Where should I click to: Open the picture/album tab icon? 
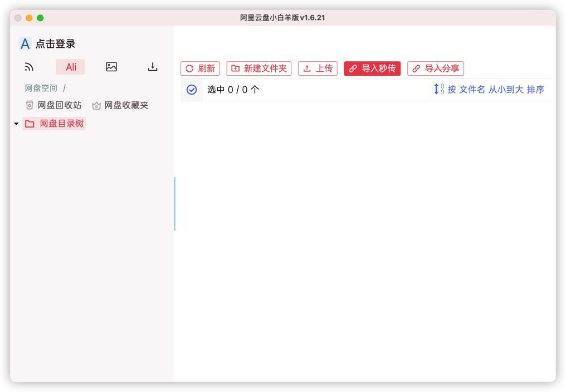(x=111, y=67)
